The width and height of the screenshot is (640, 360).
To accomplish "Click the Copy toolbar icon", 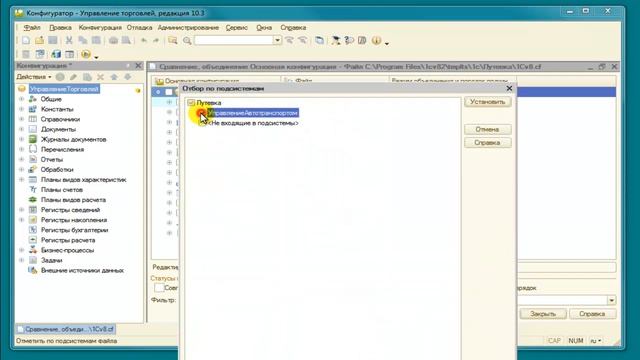I will (82, 40).
